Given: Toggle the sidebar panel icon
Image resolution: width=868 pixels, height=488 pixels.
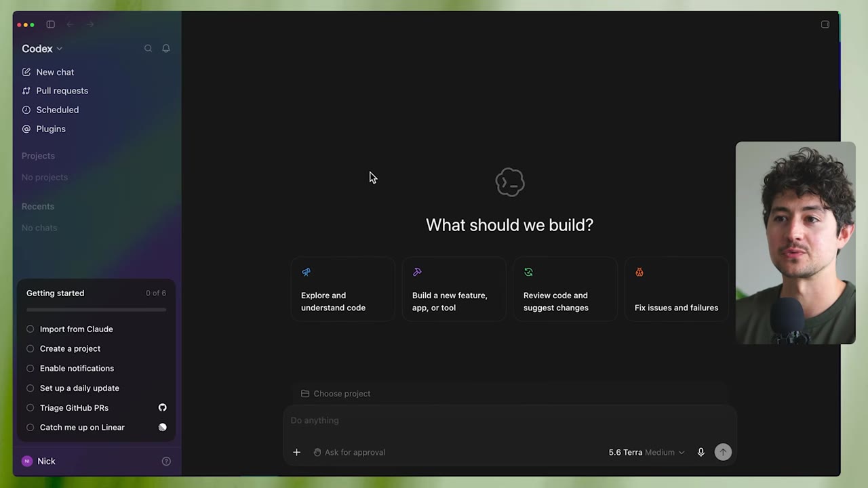Looking at the screenshot, I should click(x=50, y=24).
